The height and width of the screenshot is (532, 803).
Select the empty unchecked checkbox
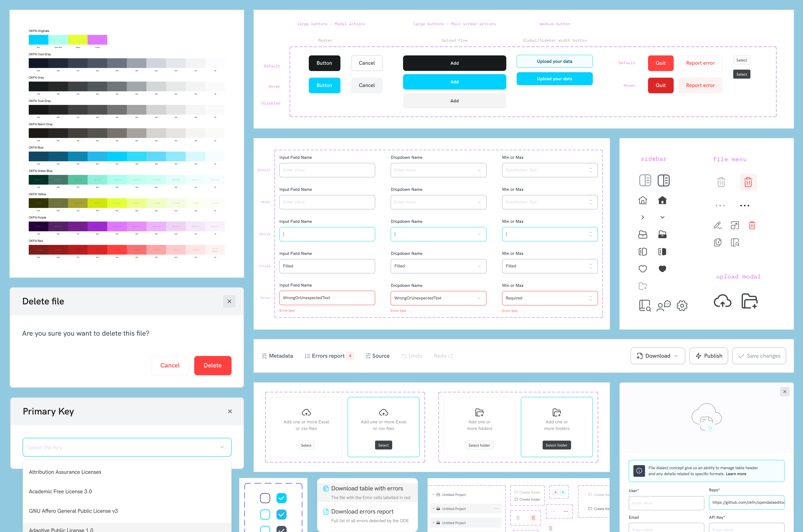coord(265,498)
